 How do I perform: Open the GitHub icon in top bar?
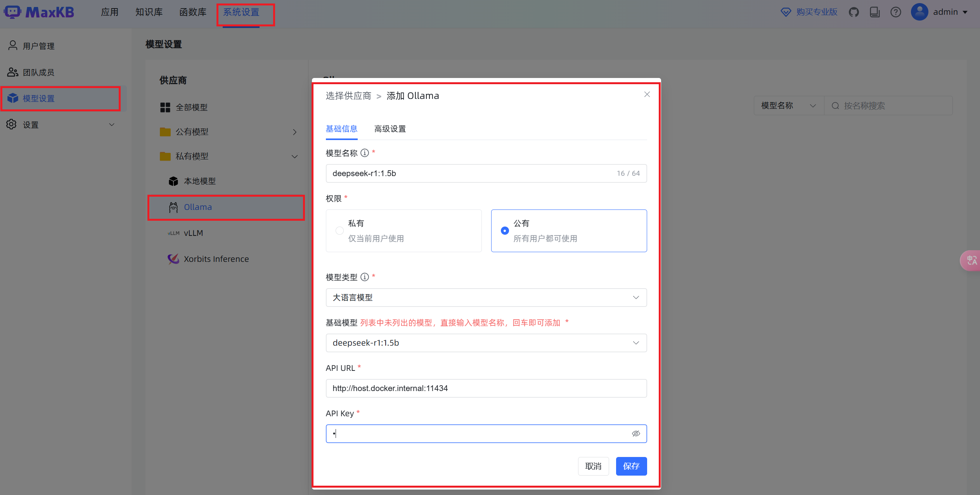(x=854, y=12)
